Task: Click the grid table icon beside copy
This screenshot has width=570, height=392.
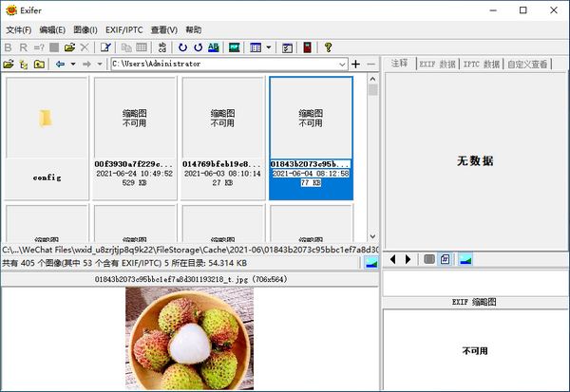Action: click(142, 47)
